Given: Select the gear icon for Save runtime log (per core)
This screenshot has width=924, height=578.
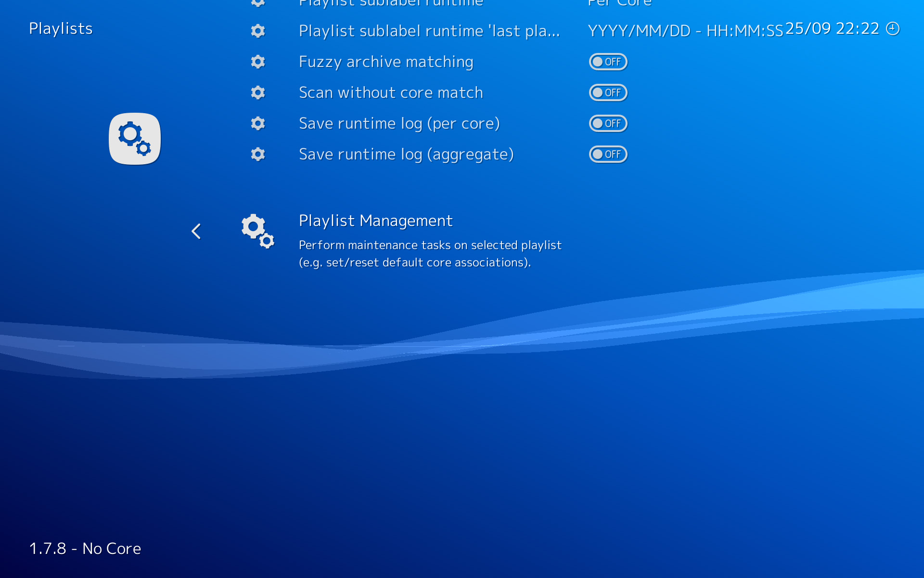Looking at the screenshot, I should [258, 123].
